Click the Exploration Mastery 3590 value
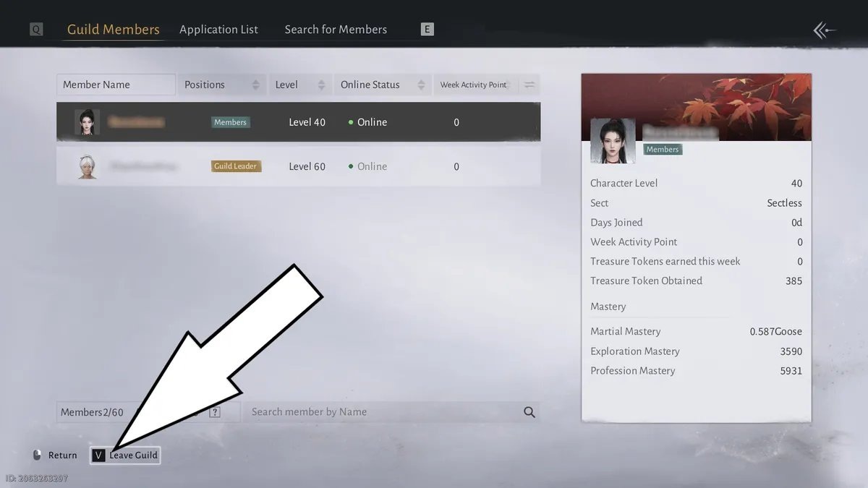 coord(791,351)
